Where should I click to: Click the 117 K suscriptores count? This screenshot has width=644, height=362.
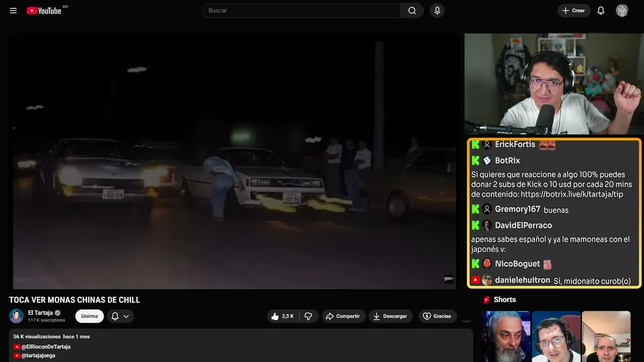(x=47, y=320)
